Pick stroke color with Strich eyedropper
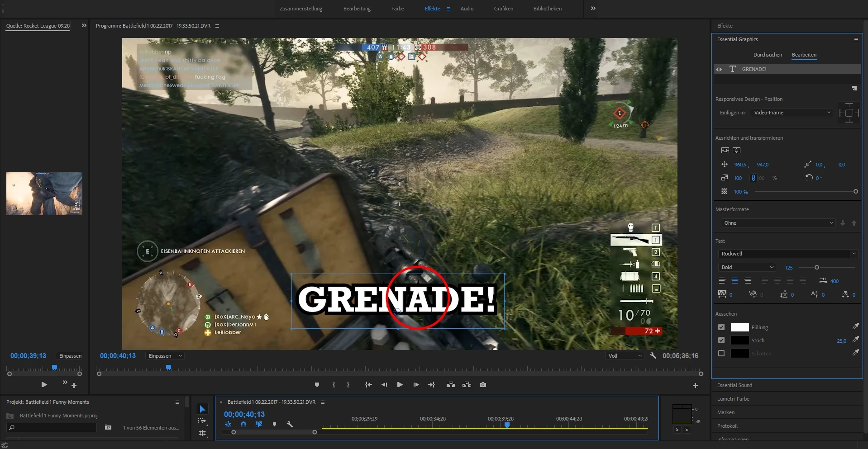This screenshot has width=868, height=449. coord(855,340)
